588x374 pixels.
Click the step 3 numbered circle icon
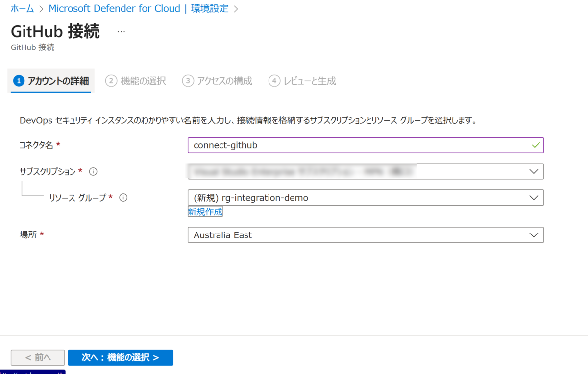[188, 81]
